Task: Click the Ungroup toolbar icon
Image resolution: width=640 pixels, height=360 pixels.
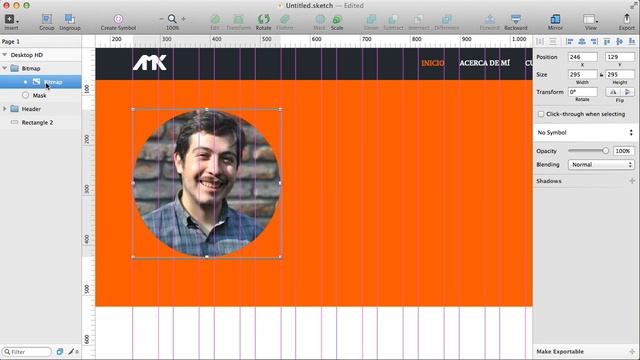Action: point(69,19)
